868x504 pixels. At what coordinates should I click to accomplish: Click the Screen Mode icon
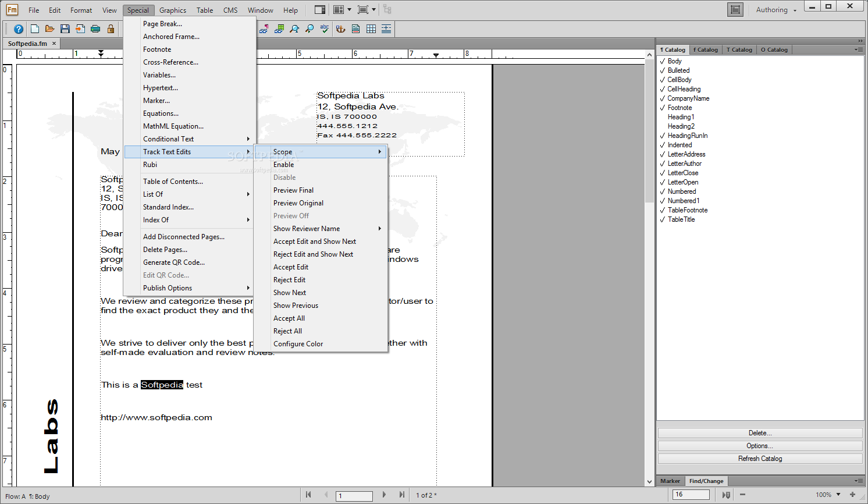(x=363, y=10)
